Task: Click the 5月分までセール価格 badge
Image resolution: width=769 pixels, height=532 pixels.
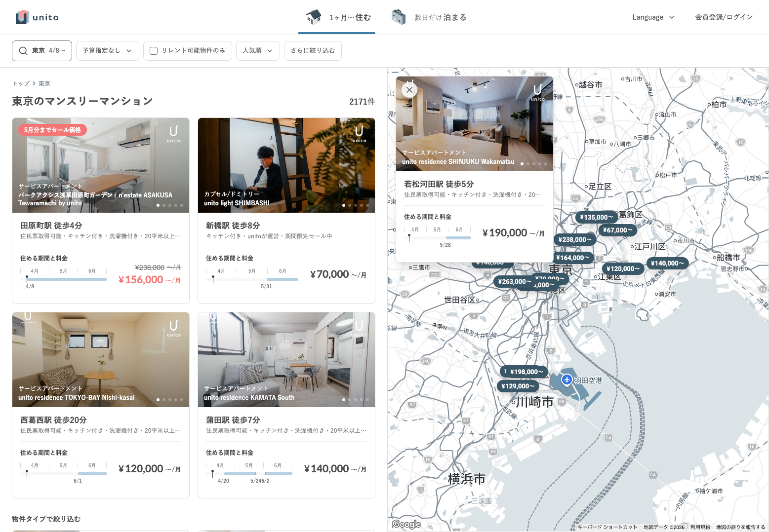Action: pos(53,130)
